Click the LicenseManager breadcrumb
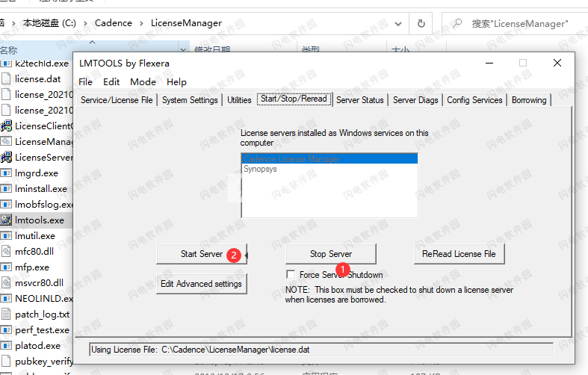The image size is (588, 375). point(186,23)
